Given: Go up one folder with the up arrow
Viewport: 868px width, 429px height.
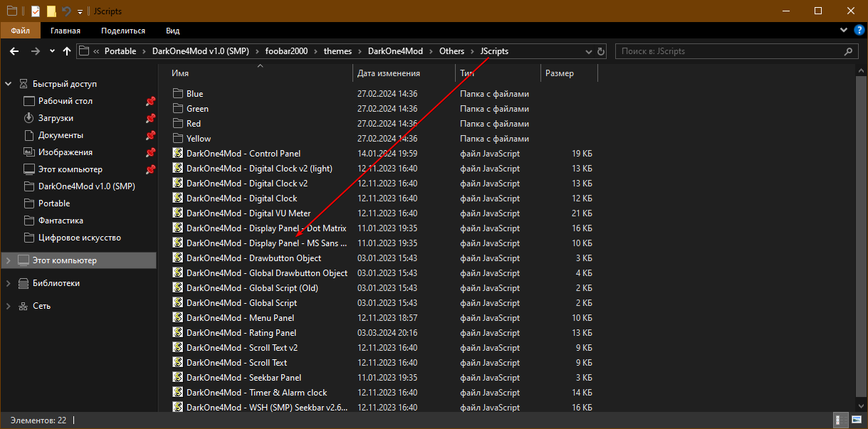Looking at the screenshot, I should click(67, 51).
